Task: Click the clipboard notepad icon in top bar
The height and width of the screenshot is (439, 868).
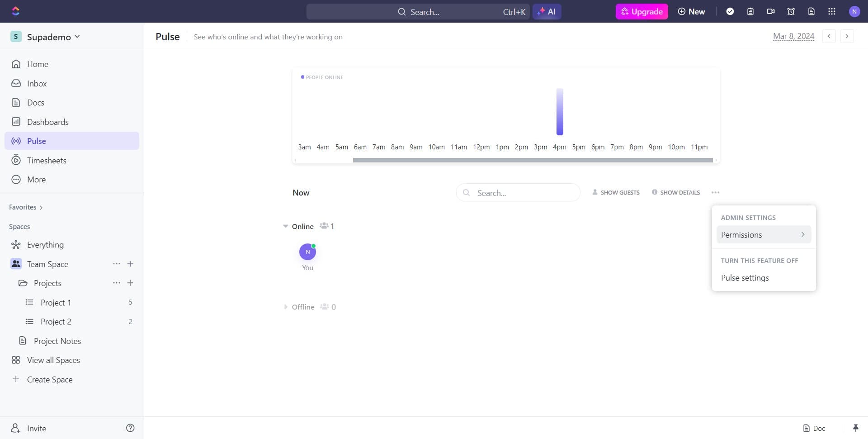Action: point(750,11)
